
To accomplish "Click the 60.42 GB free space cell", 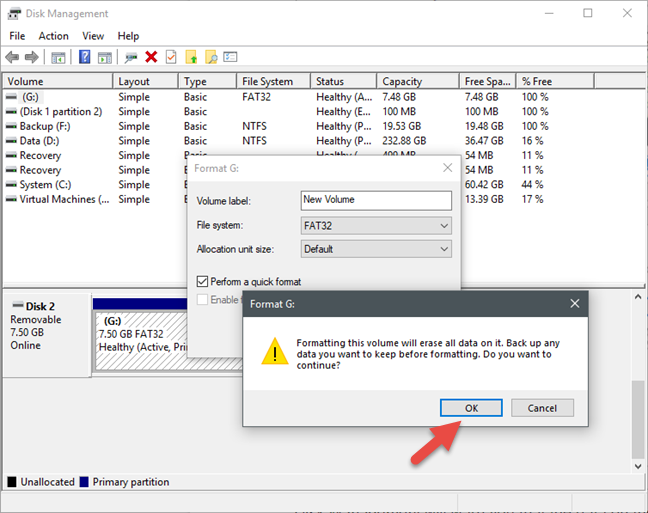I will pyautogui.click(x=484, y=185).
